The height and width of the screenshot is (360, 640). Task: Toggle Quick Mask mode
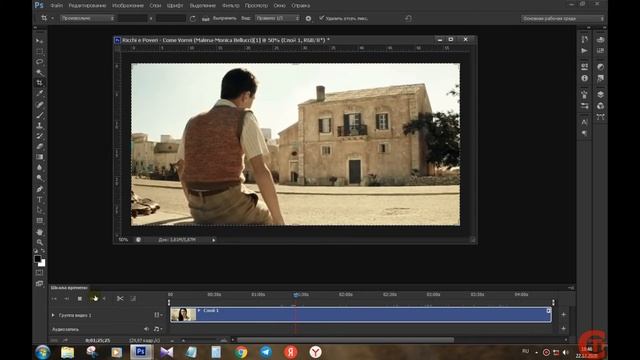[40, 273]
